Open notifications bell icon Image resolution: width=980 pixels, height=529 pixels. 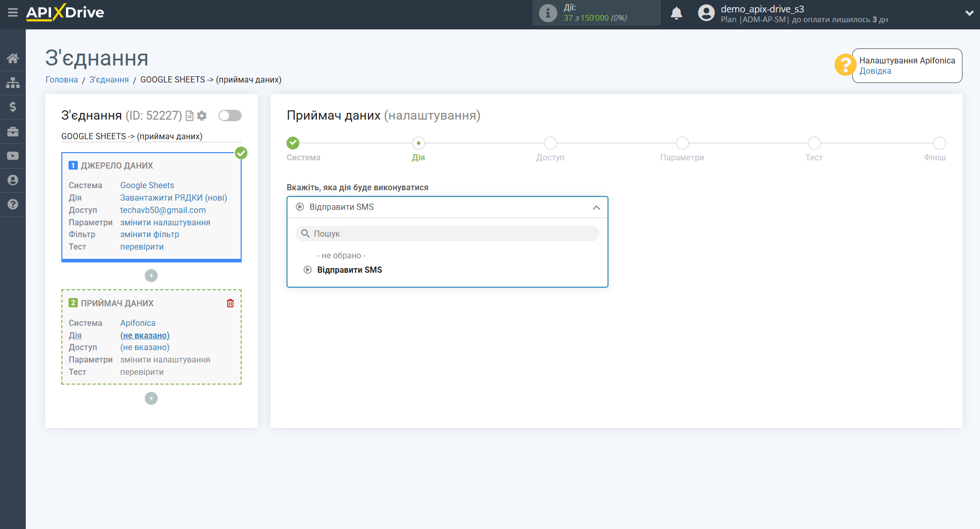pyautogui.click(x=676, y=13)
